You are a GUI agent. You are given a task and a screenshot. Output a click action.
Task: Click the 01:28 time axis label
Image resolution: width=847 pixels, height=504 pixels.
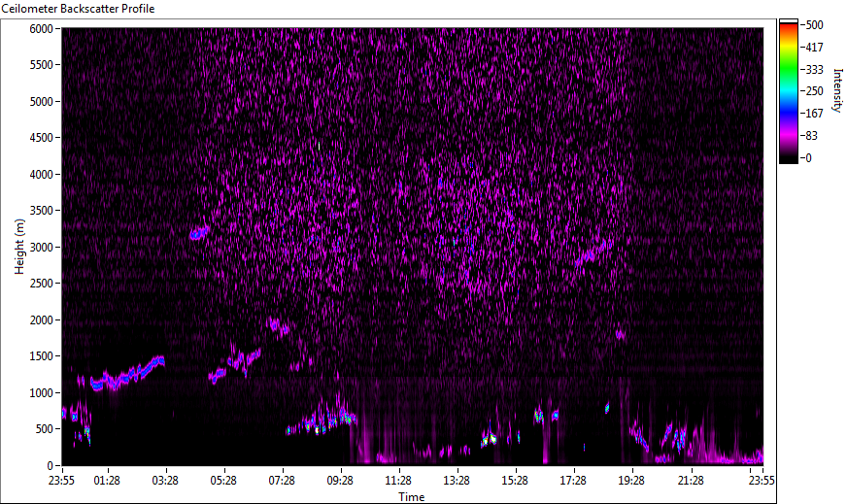tap(107, 481)
